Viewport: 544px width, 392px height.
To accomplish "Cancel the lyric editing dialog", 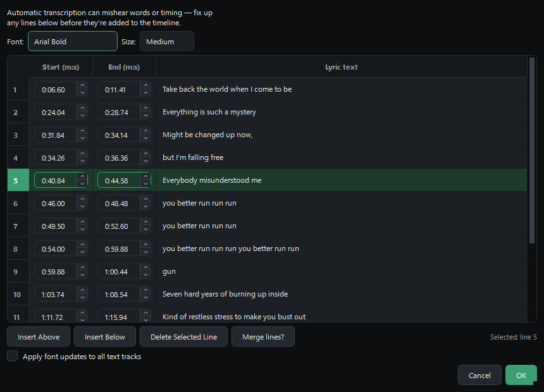I will click(479, 375).
